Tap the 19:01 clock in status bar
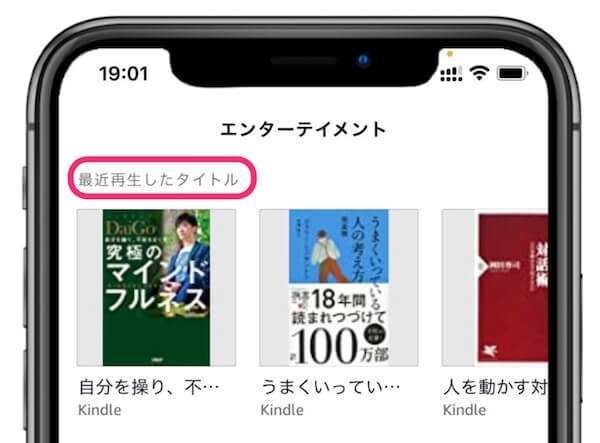600x443 pixels. coord(123,73)
